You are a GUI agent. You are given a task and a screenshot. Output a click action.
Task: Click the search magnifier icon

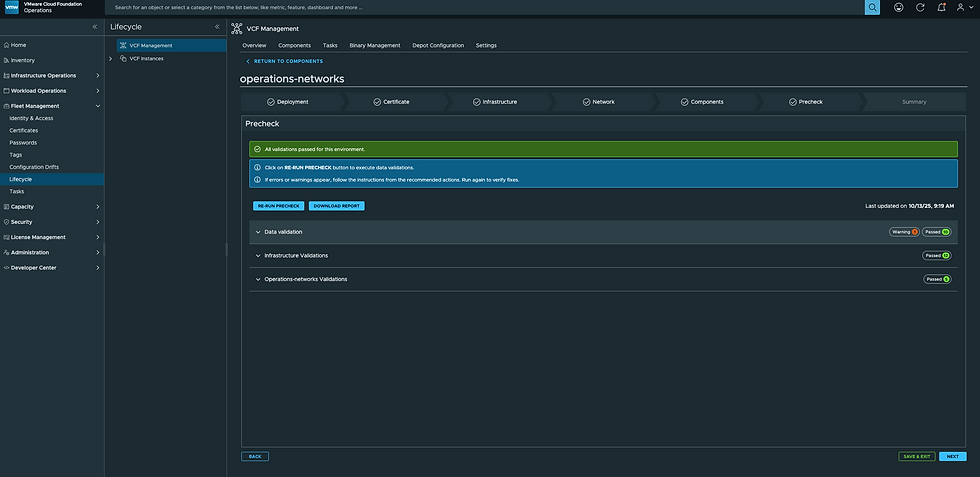tap(872, 7)
